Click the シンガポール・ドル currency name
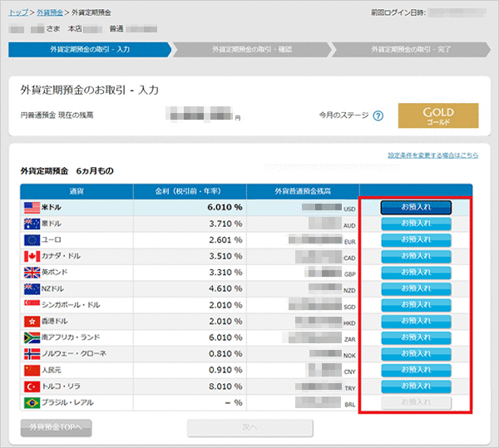This screenshot has height=448, width=499. [71, 305]
